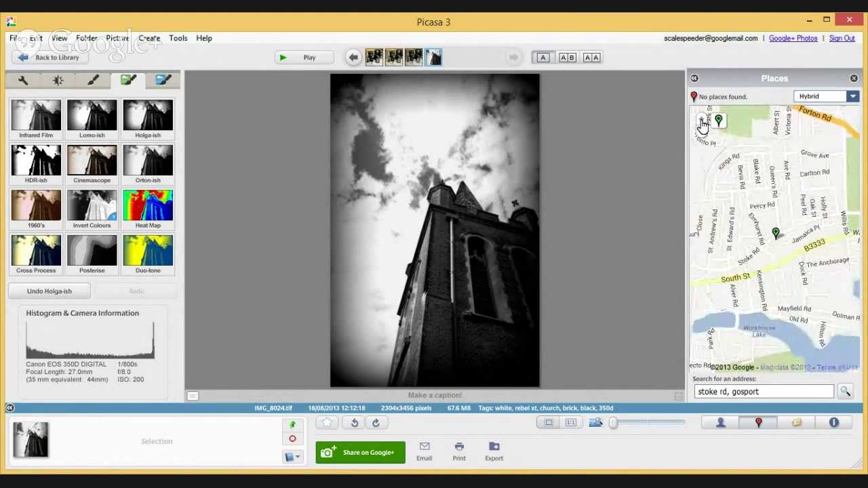Go to previous photo arrow
868x488 pixels.
tap(353, 58)
